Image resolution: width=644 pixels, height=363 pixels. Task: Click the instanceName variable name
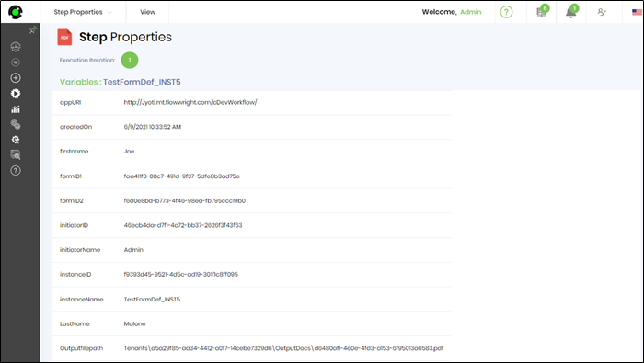click(81, 299)
